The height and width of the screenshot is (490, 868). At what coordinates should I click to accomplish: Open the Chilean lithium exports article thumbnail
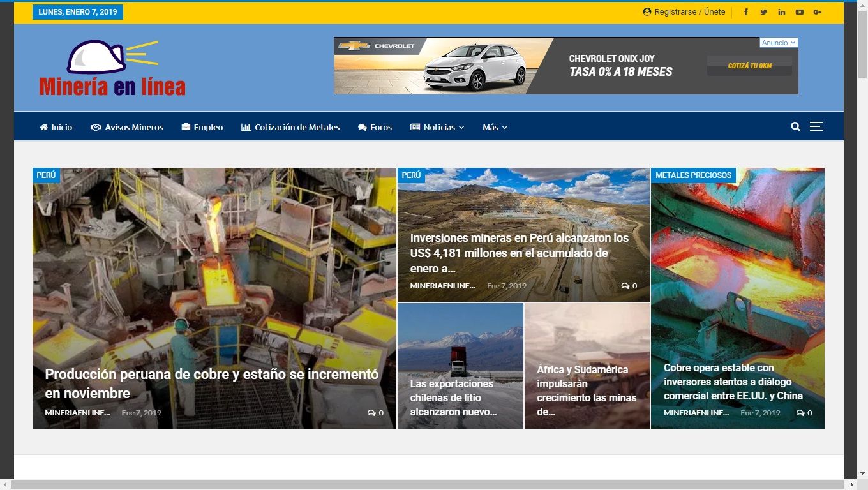(x=460, y=365)
